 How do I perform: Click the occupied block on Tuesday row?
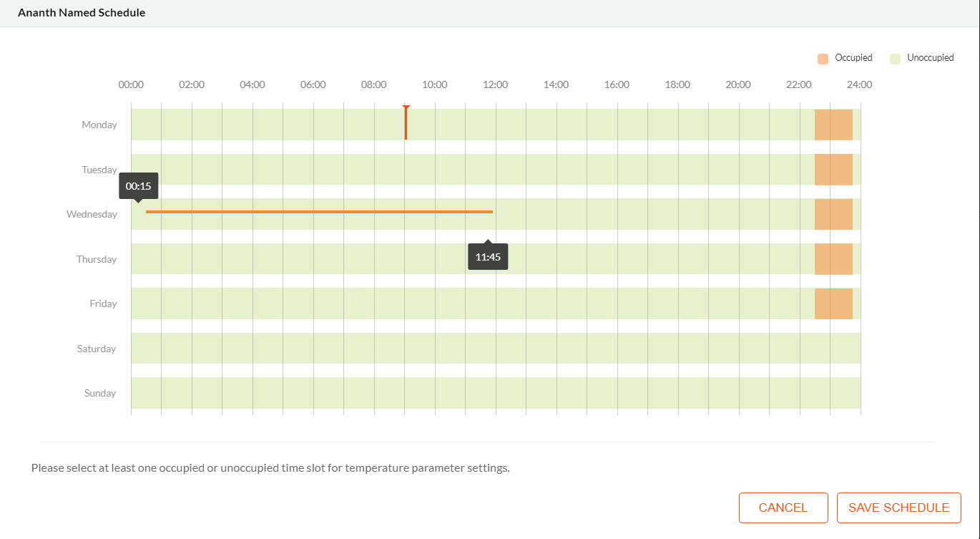pyautogui.click(x=834, y=170)
